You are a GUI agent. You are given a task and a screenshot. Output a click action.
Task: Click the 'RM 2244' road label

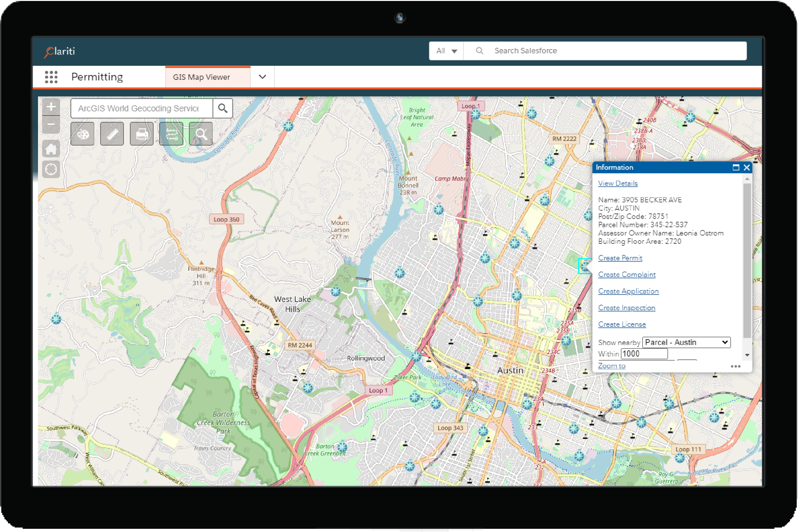point(300,345)
